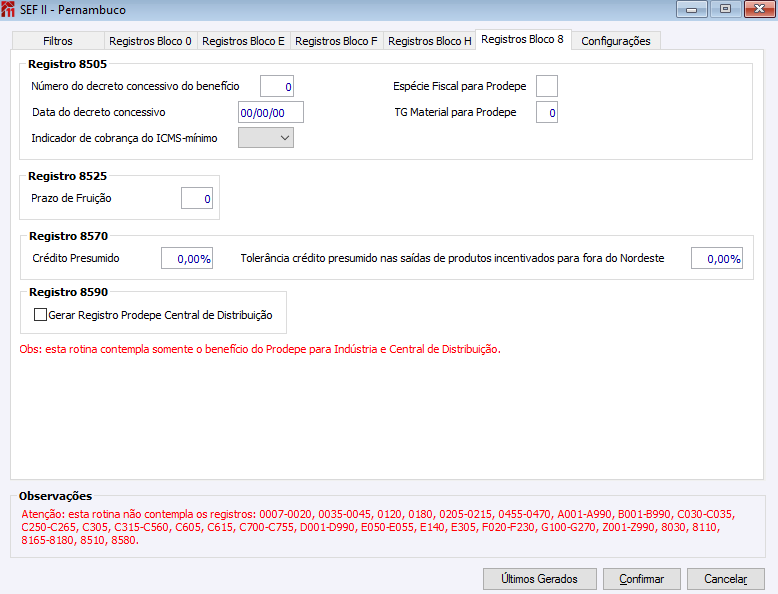Click the Últimos Gerados button
The height and width of the screenshot is (594, 778).
point(540,579)
